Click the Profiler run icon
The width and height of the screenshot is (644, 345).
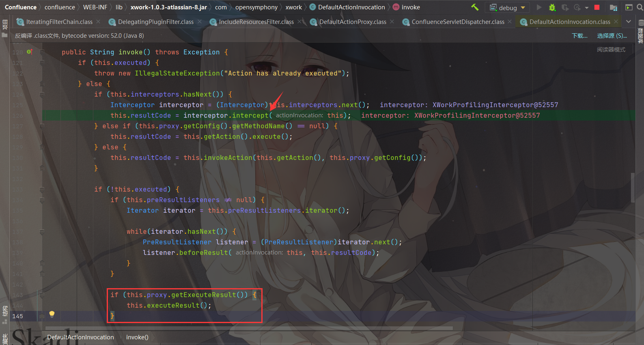[577, 7]
